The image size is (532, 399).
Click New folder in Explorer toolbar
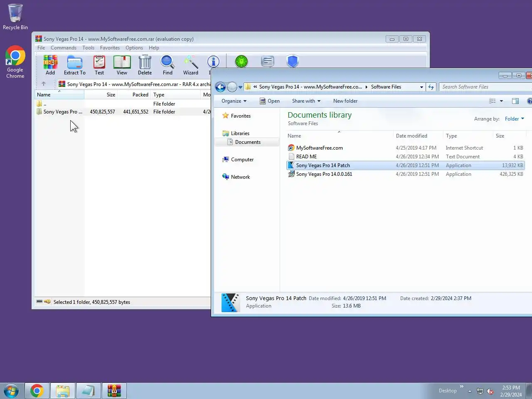[x=345, y=101]
